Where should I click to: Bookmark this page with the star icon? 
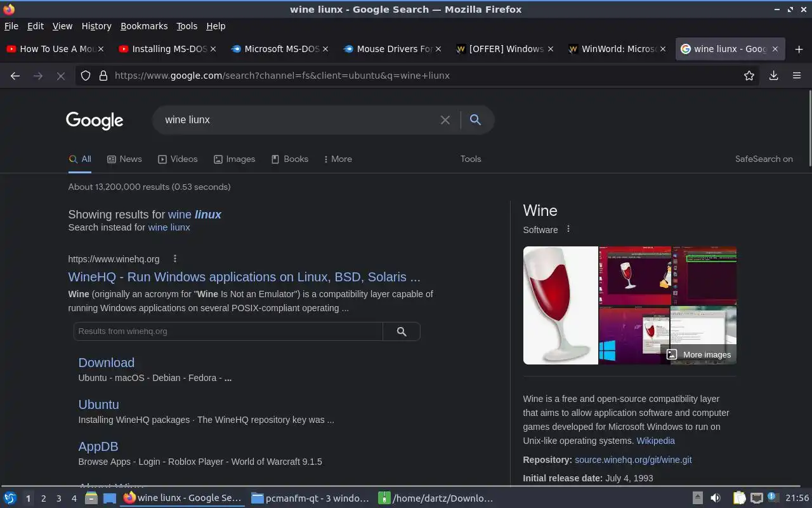click(749, 76)
